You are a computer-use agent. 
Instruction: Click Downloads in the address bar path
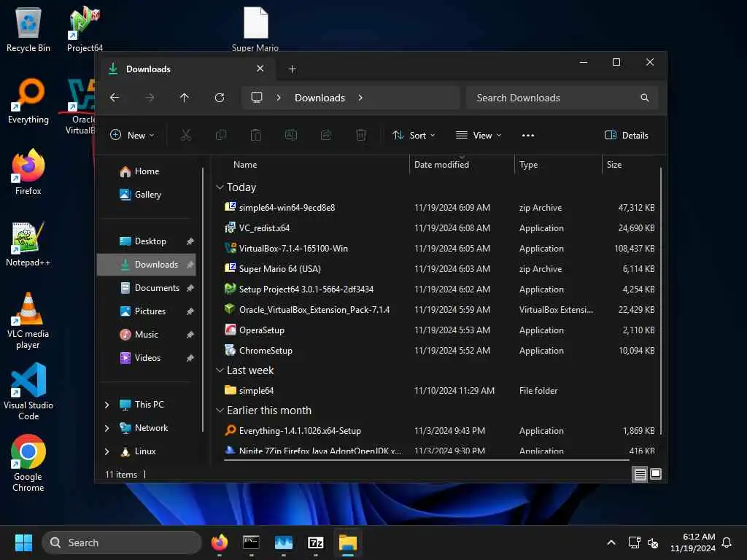point(320,98)
